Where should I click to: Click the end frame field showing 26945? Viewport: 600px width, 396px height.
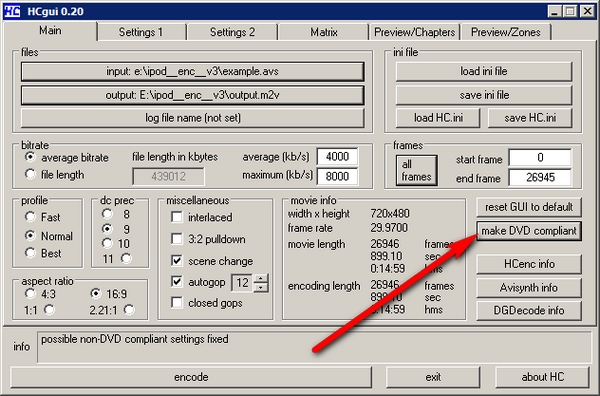pos(540,178)
